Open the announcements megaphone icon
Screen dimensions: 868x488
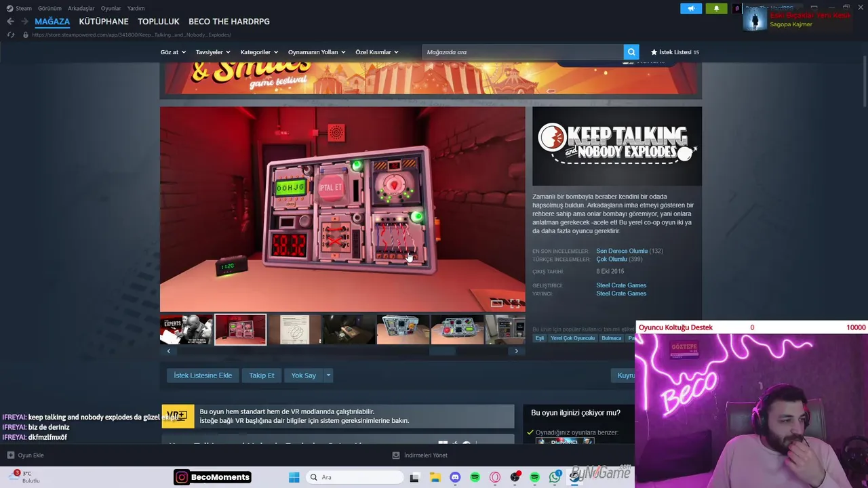(691, 9)
